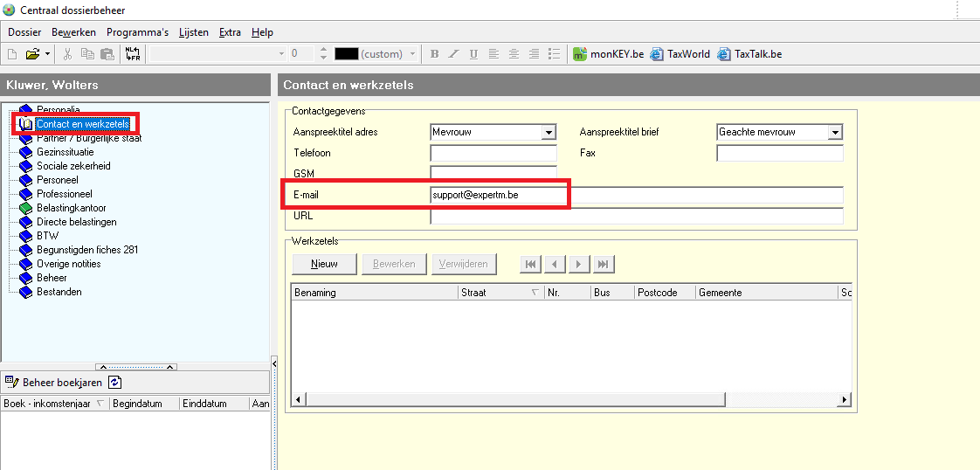Screen dimensions: 980x470
Task: Click the open folder toolbar icon
Action: [x=32, y=54]
